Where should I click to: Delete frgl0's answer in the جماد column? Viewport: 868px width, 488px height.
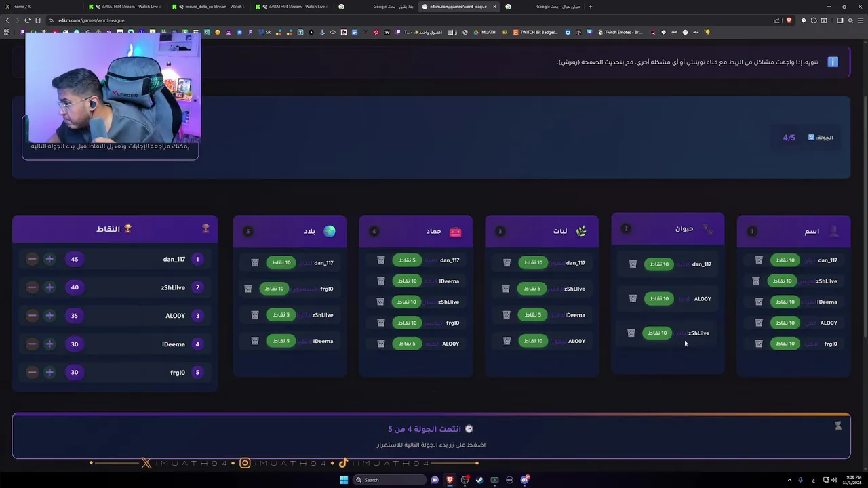[381, 323]
